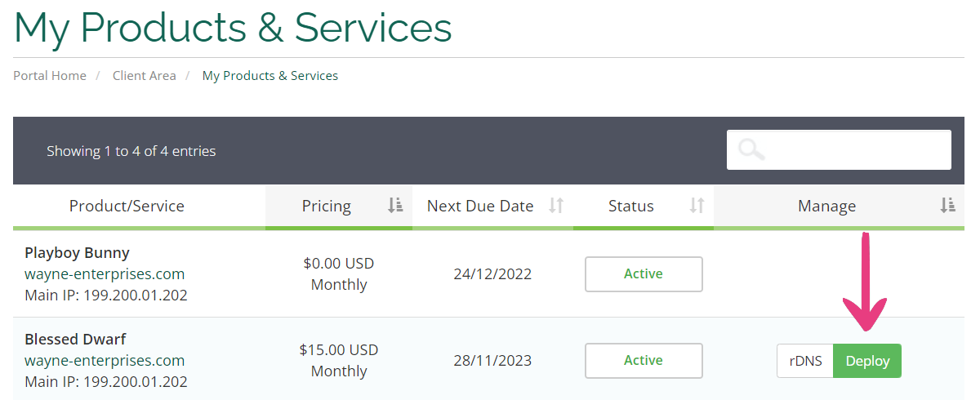Sort by the Status column arrows icon
Viewport: 980px width, 400px height.
pyautogui.click(x=697, y=206)
